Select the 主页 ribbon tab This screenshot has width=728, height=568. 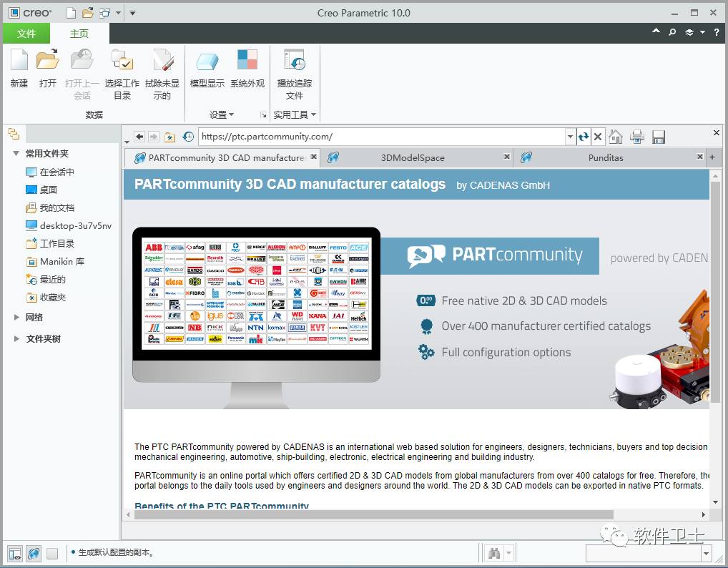79,34
